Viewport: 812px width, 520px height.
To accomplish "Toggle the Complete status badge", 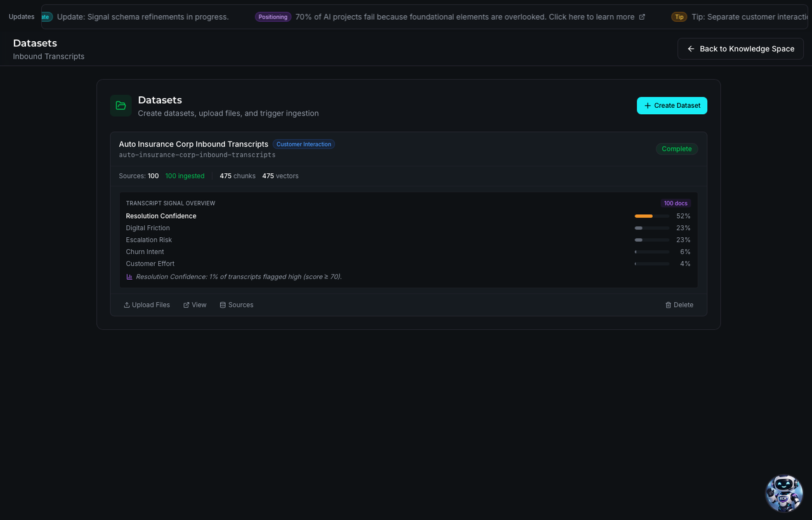I will tap(676, 148).
